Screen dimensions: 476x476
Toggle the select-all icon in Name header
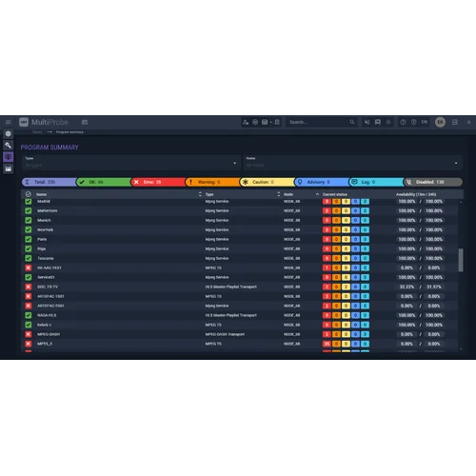(x=29, y=194)
